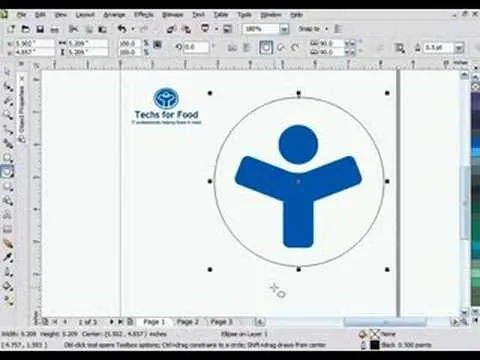Switch shape to Pie mode on property bar
This screenshot has height=360, width=480.
[281, 48]
